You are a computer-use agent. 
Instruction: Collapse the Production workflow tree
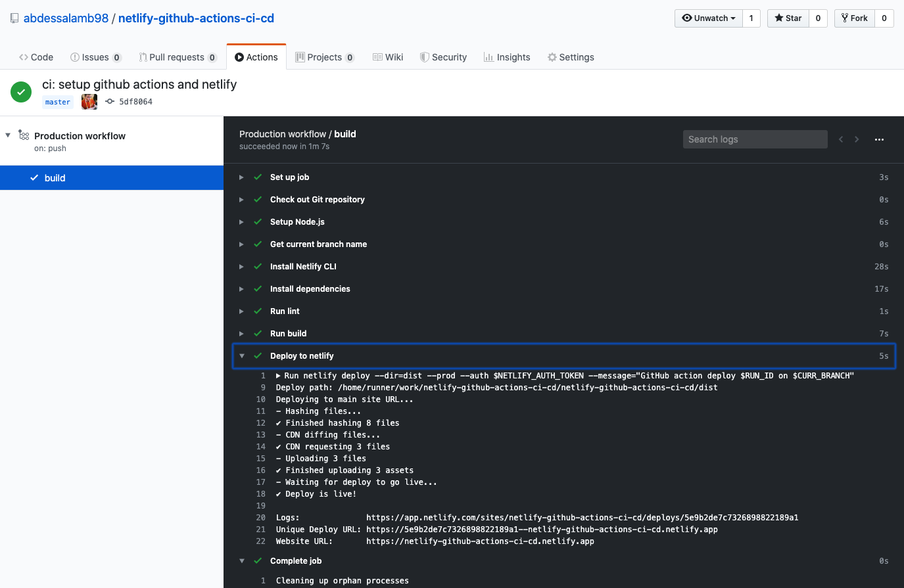[x=8, y=135]
